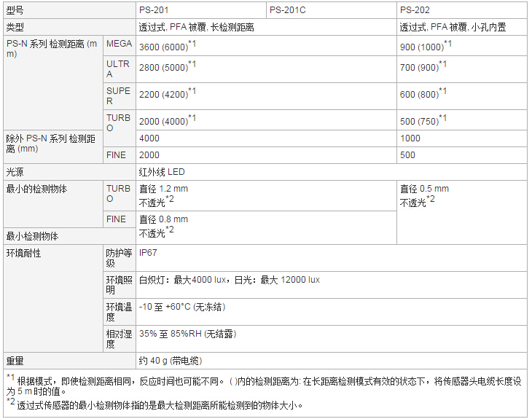Click the 白炽灯 ambient illumination value
This screenshot has width=532, height=419.
click(229, 280)
